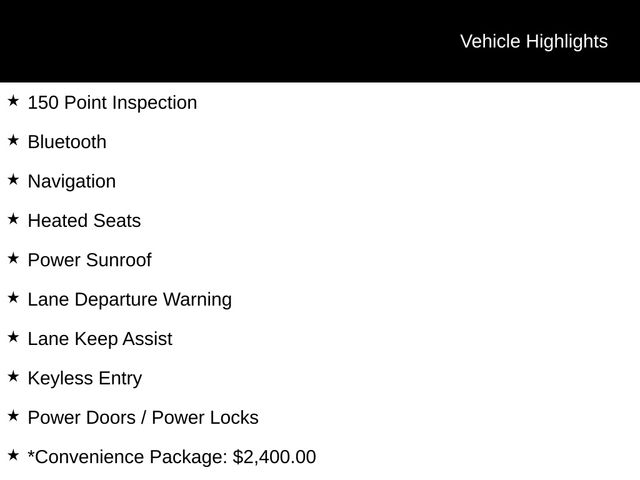Select the star next to Lane Keep Assist

tap(13, 337)
